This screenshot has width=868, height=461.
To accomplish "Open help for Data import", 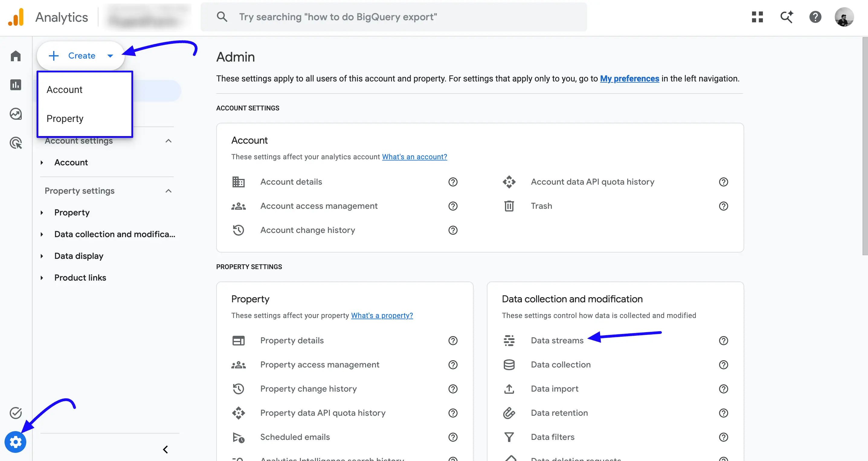I will point(723,389).
